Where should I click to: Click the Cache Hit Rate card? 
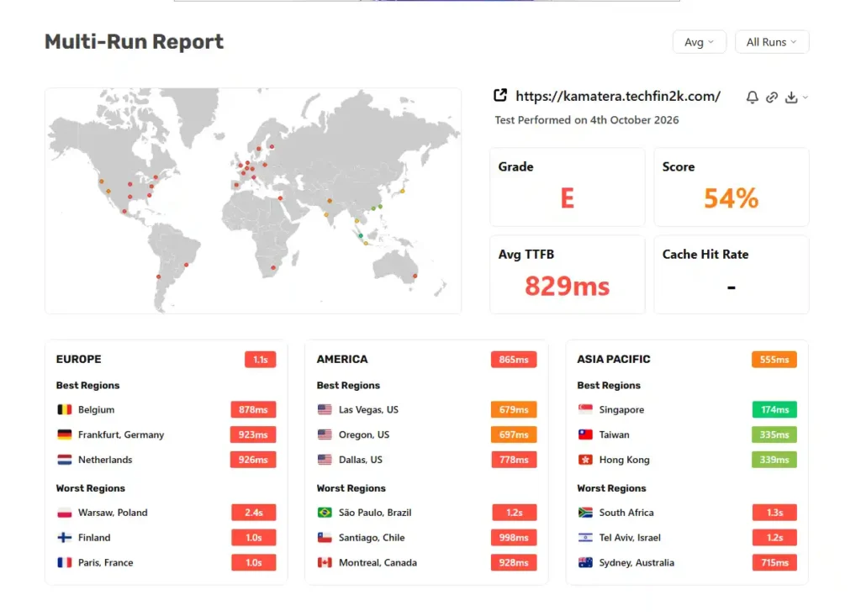pyautogui.click(x=732, y=275)
